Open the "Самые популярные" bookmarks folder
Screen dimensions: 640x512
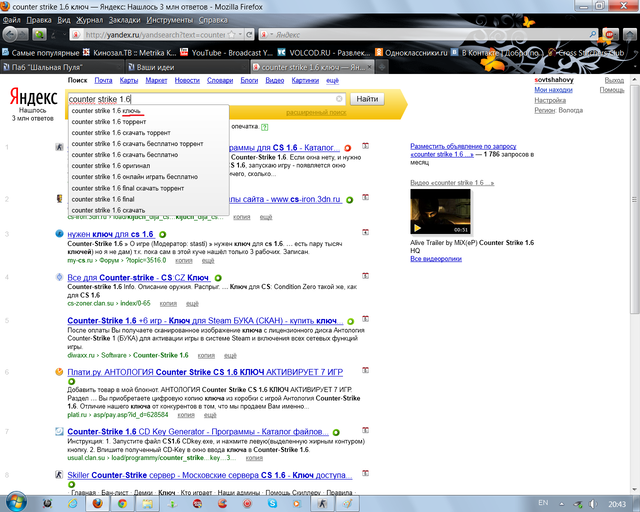(x=40, y=53)
